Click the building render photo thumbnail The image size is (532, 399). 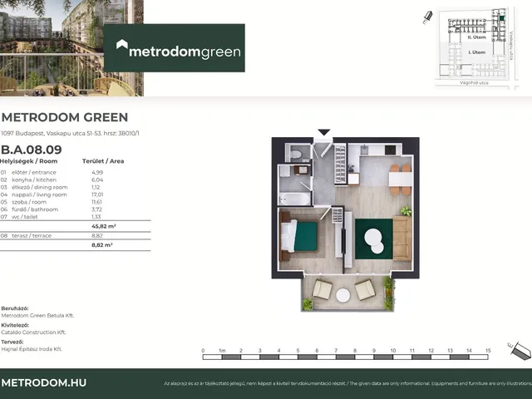tap(71, 48)
